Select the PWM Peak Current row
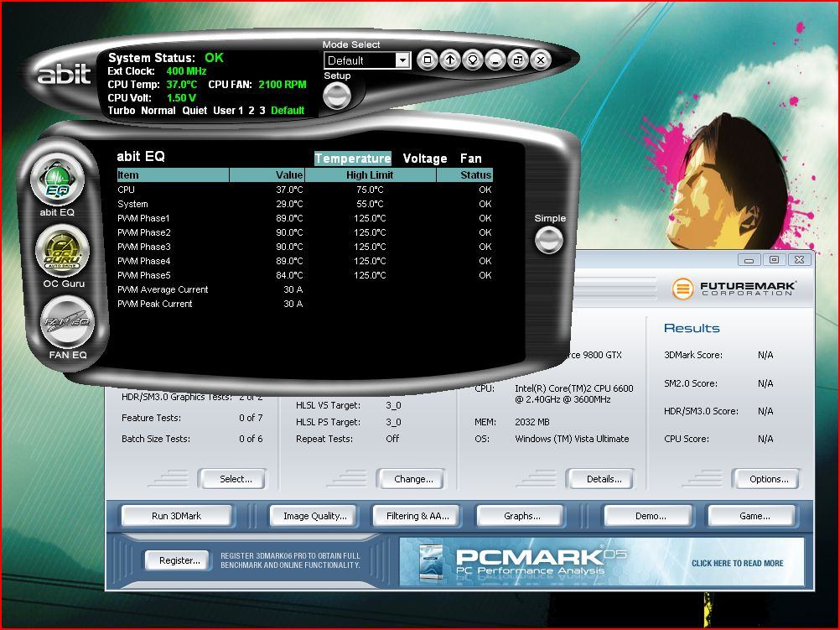The height and width of the screenshot is (630, 840). (x=304, y=304)
